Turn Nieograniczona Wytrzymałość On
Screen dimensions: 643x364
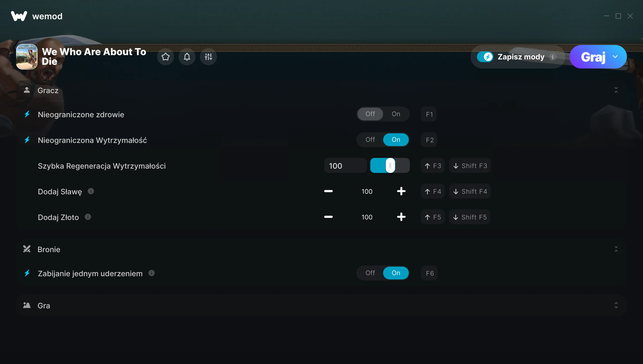(396, 140)
